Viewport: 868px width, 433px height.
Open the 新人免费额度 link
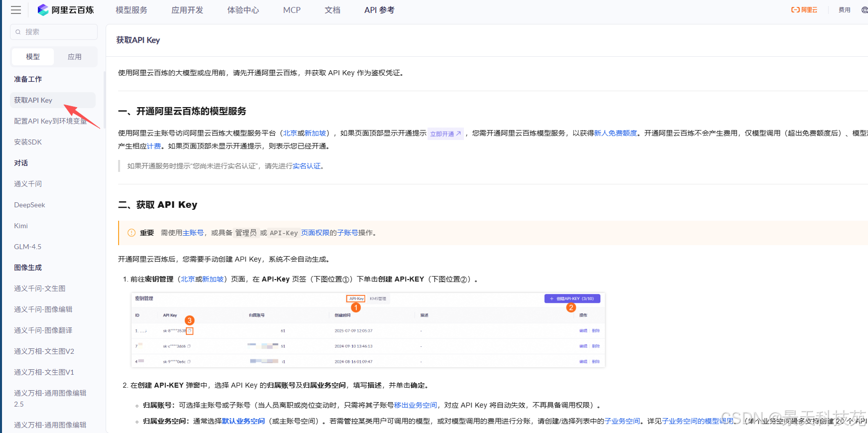coord(615,133)
